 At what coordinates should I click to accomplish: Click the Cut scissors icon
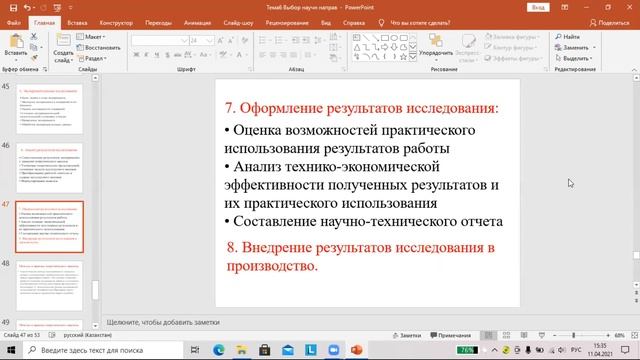(x=34, y=37)
